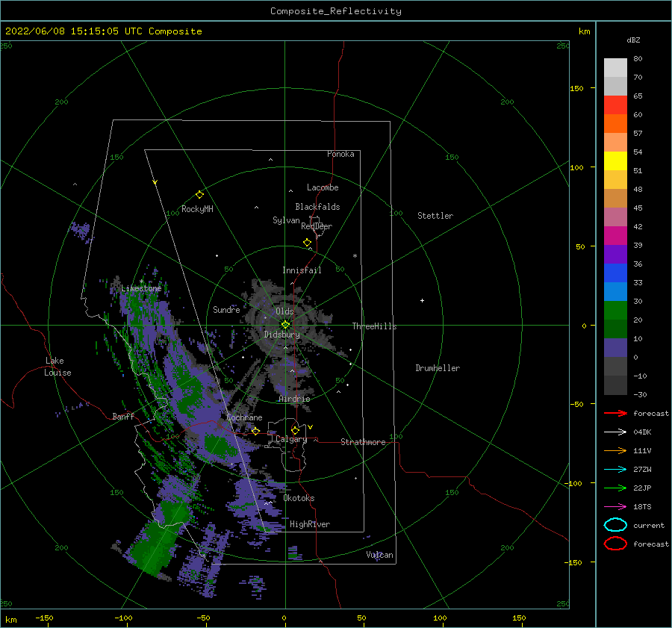Click the green 22JP arrow icon

[615, 488]
